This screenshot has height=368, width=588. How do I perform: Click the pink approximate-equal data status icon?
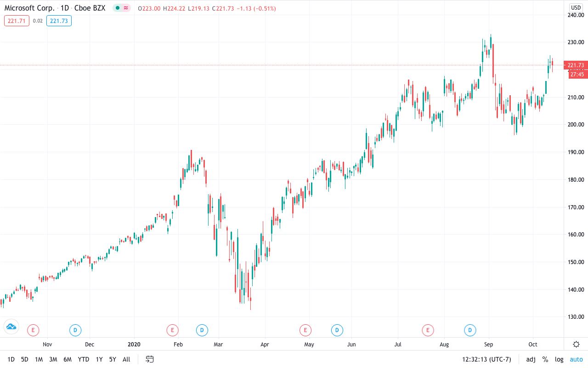(x=125, y=8)
